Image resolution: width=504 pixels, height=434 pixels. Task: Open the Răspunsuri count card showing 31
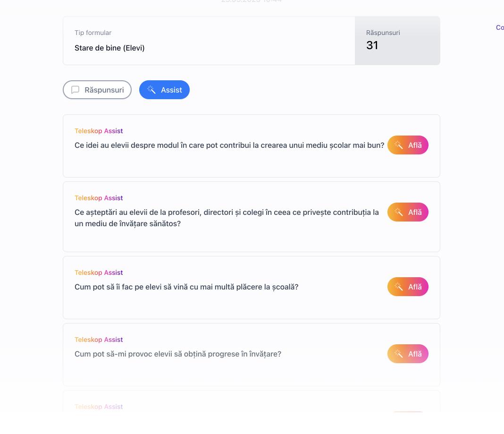pos(397,41)
